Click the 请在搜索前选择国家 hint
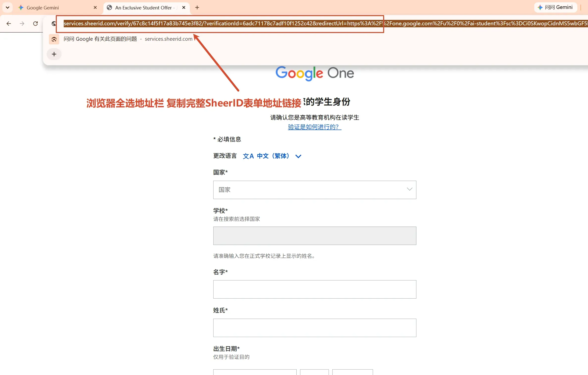588x375 pixels. click(237, 219)
